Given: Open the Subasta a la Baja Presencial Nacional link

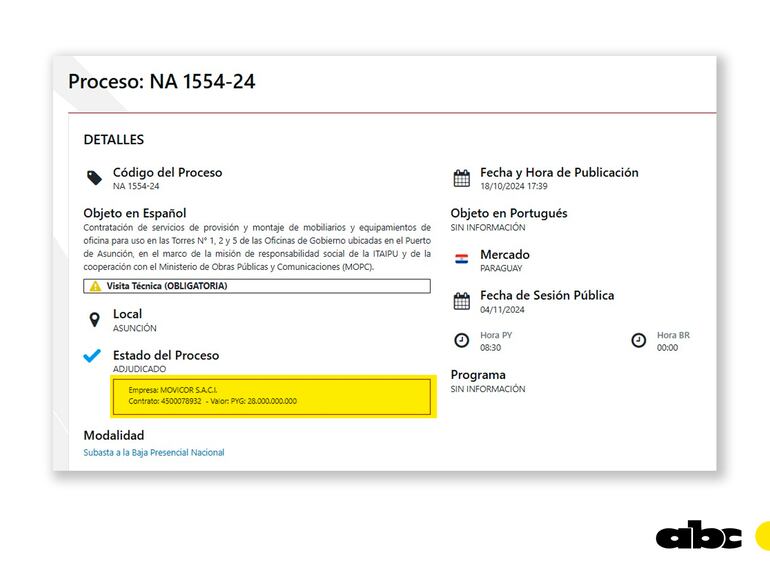Looking at the screenshot, I should click(x=154, y=453).
